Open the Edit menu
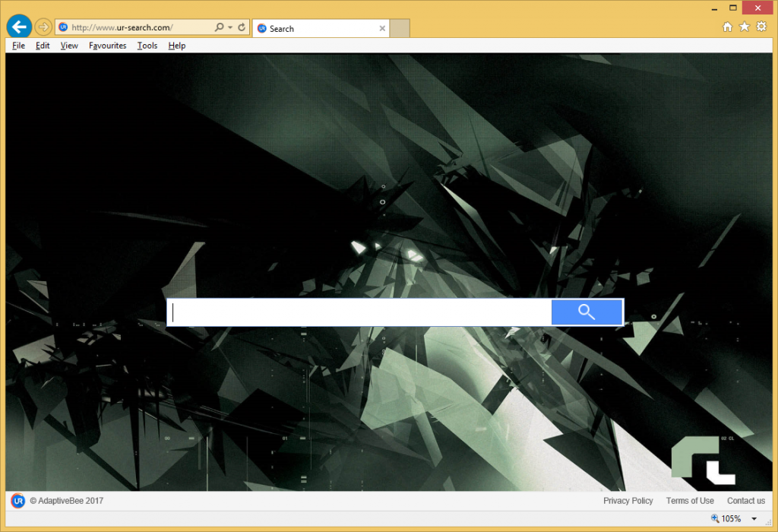The image size is (778, 532). pos(43,46)
